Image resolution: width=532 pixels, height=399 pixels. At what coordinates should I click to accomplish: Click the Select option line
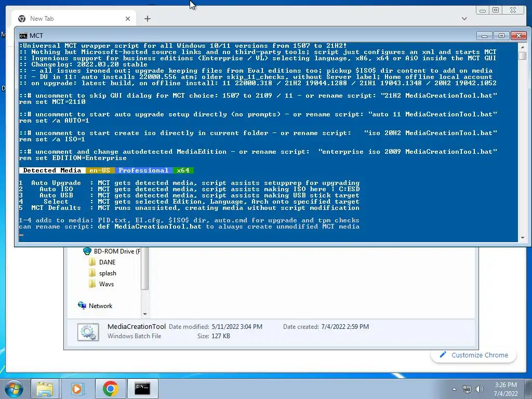click(x=189, y=202)
